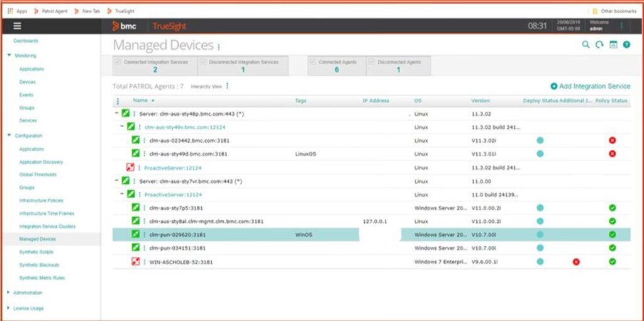Click Add Integration Service
Viewport: 644px width, 321px height.
coord(590,86)
